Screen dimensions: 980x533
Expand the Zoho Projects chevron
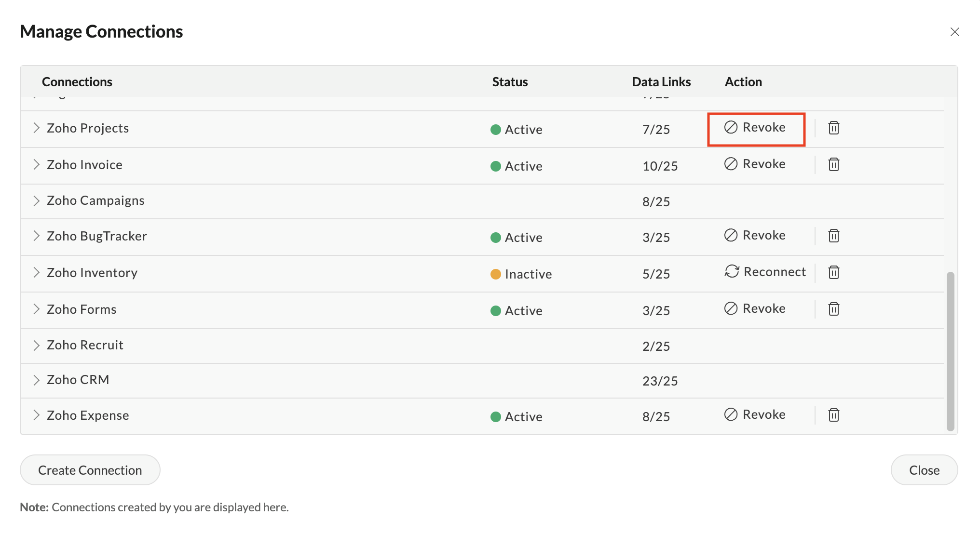36,128
